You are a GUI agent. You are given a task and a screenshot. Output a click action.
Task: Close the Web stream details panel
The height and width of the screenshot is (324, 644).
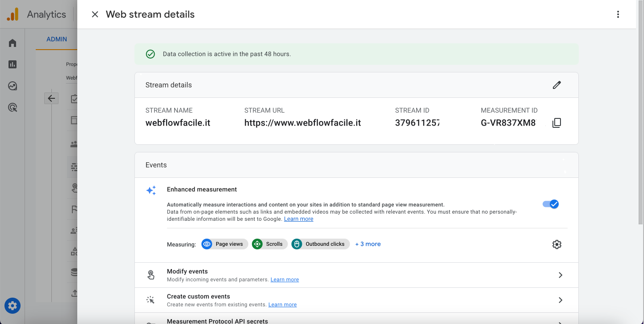click(x=95, y=14)
